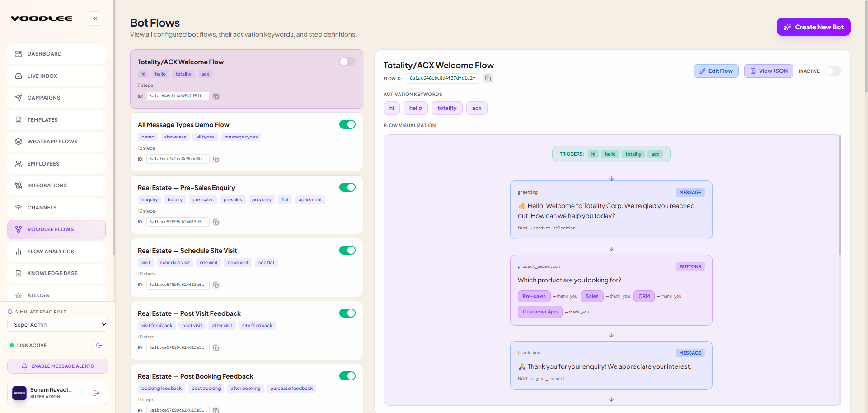Turn off Real Estate Pre-Sales Enquiry toggle
The image size is (868, 413).
coord(347,187)
